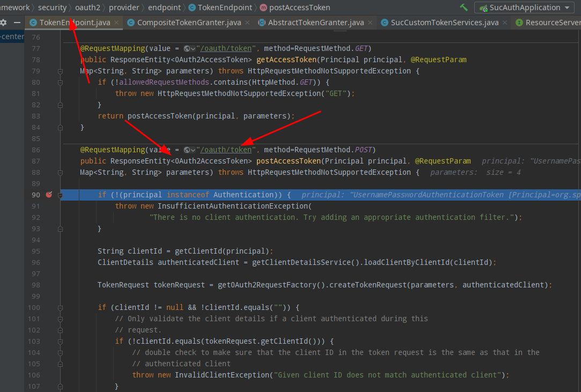Close the CompositeTokenGranter.java tab
The height and width of the screenshot is (392, 581).
pos(247,23)
